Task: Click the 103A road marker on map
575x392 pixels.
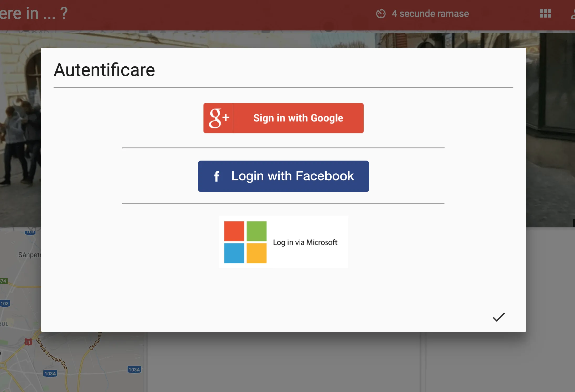Action: (x=50, y=373)
